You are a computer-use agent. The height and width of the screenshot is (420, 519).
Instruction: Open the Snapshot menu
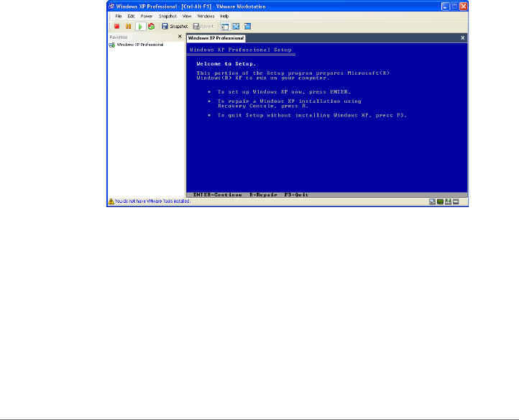167,17
